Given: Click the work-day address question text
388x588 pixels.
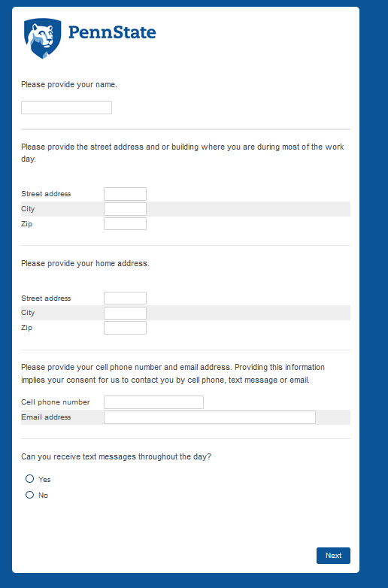Looking at the screenshot, I should coord(183,153).
